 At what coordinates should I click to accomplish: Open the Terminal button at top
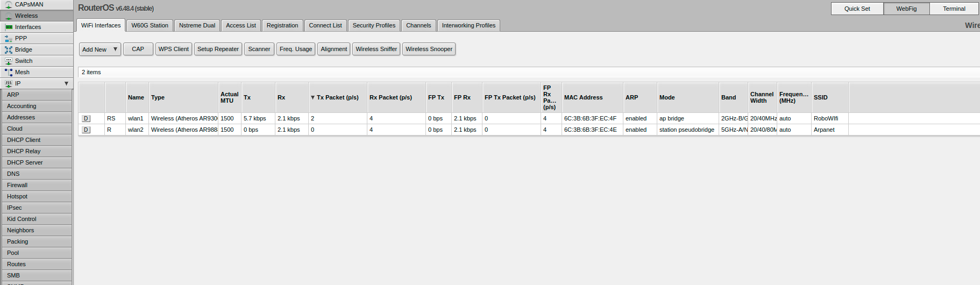954,9
